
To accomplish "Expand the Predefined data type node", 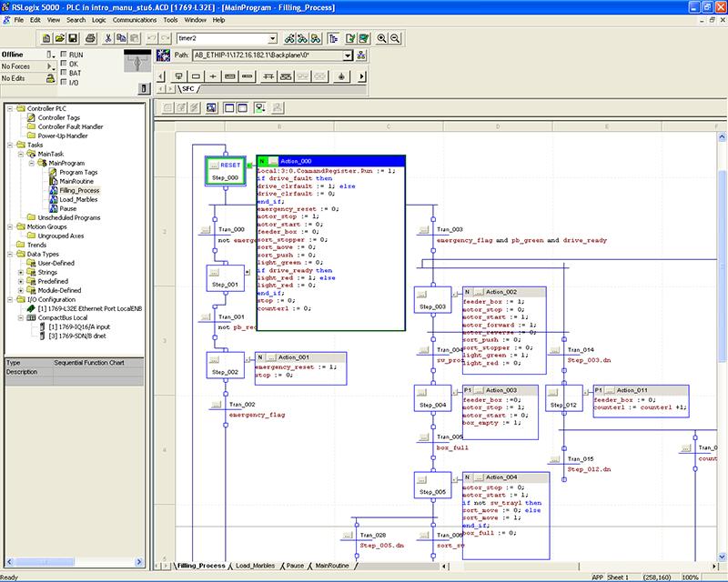I will pyautogui.click(x=20, y=281).
